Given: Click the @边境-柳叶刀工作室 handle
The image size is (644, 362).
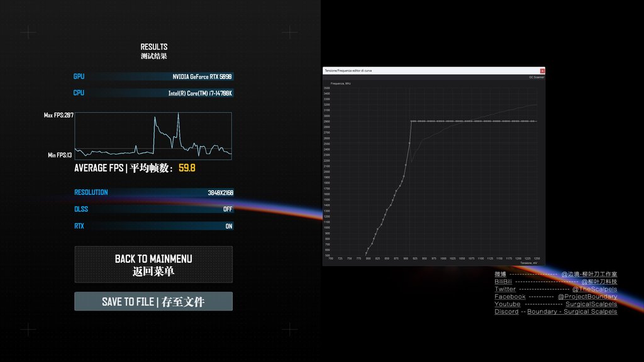Looking at the screenshot, I should tap(589, 274).
